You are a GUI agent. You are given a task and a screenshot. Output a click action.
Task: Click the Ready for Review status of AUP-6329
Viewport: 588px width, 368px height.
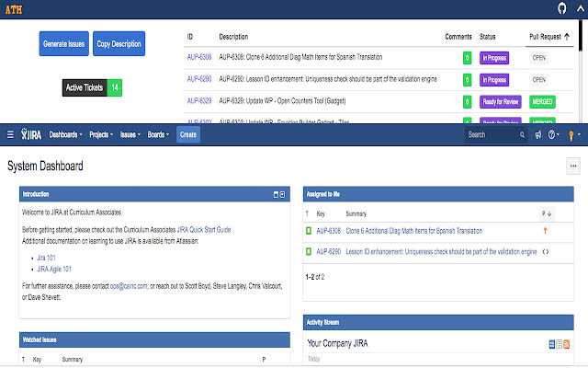point(500,101)
